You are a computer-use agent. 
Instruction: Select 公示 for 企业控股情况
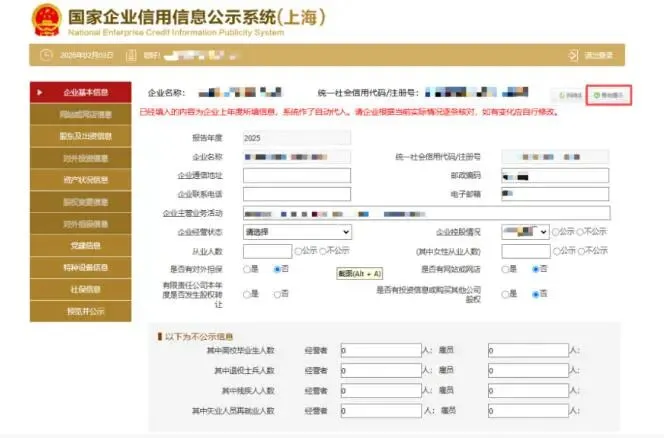[555, 232]
